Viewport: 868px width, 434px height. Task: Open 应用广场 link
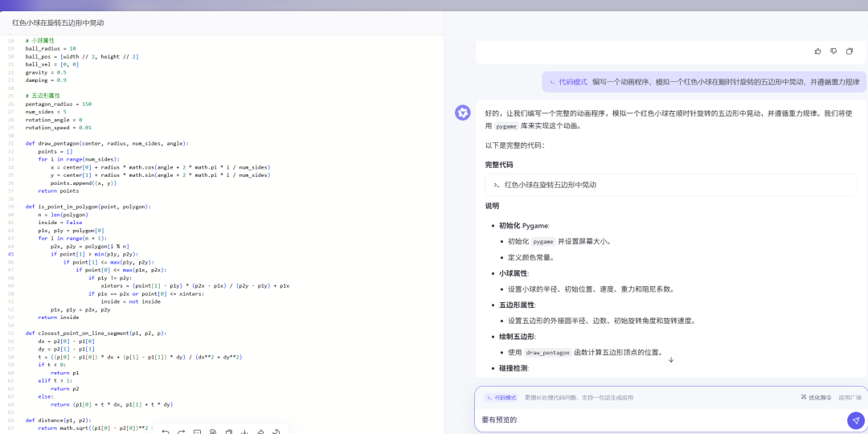850,398
